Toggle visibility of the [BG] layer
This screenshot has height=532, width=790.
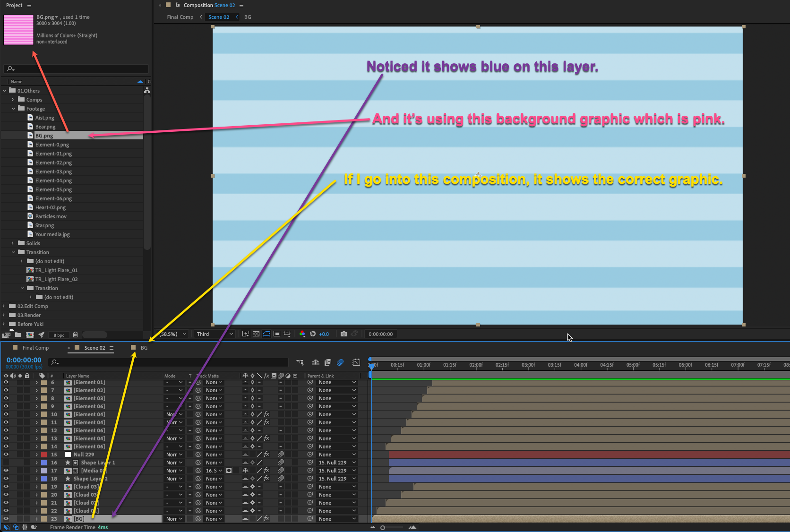click(x=6, y=518)
